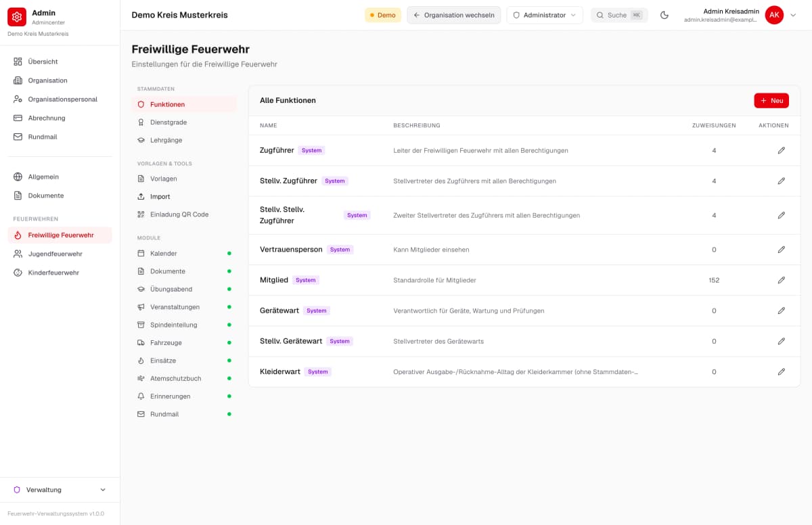Click pencil icon for Stellv. Gerätewart
Screen dimensions: 812x525
(782, 341)
